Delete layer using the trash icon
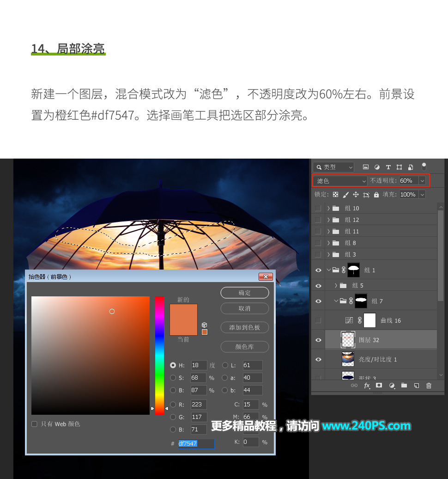Image resolution: width=448 pixels, height=479 pixels. coord(429,385)
